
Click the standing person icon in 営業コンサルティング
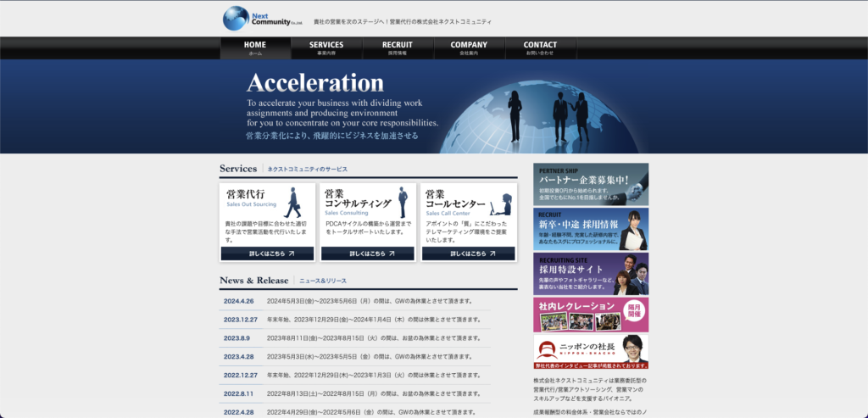[403, 202]
